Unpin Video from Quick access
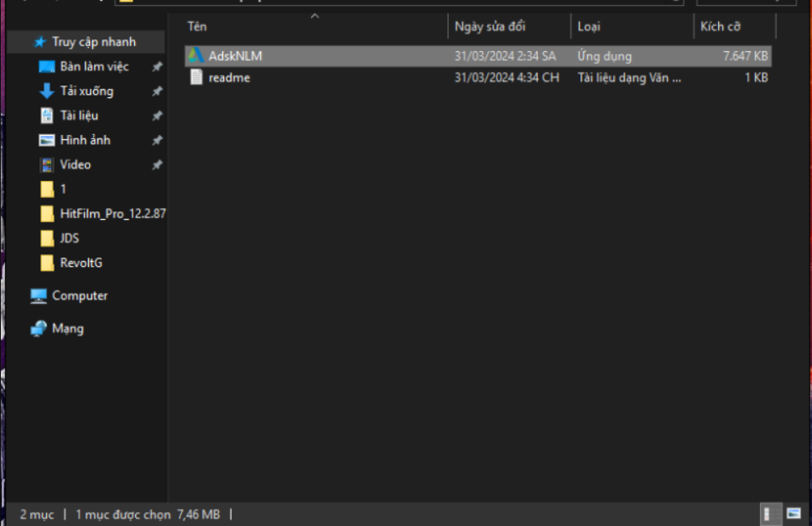The height and width of the screenshot is (526, 812). pyautogui.click(x=157, y=164)
